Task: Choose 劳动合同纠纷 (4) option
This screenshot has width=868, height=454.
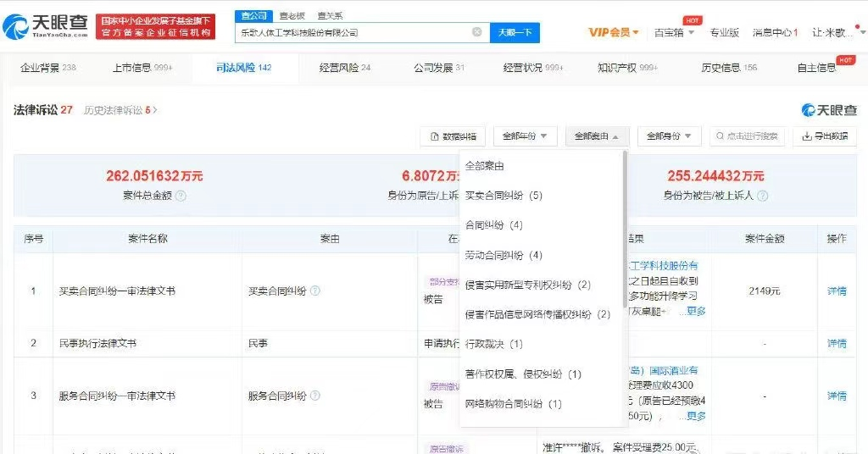Action: [x=504, y=255]
